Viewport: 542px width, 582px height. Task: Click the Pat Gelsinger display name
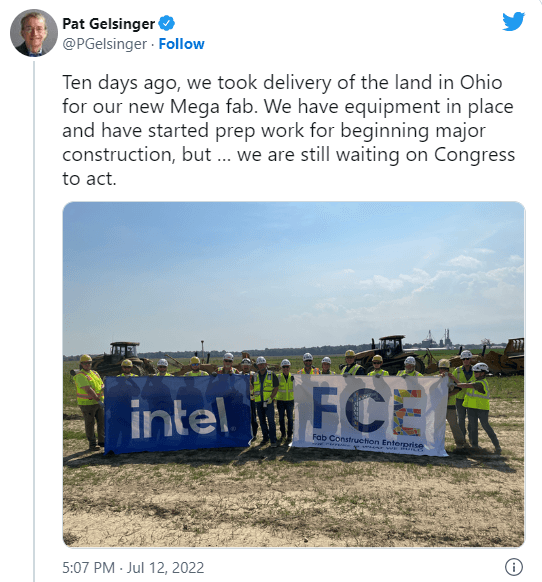pos(108,23)
